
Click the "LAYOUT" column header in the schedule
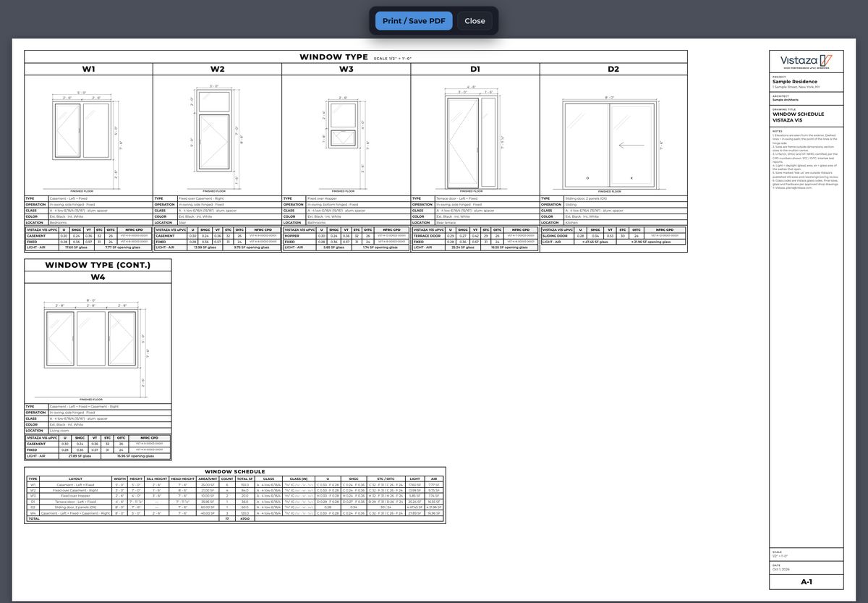pos(75,478)
